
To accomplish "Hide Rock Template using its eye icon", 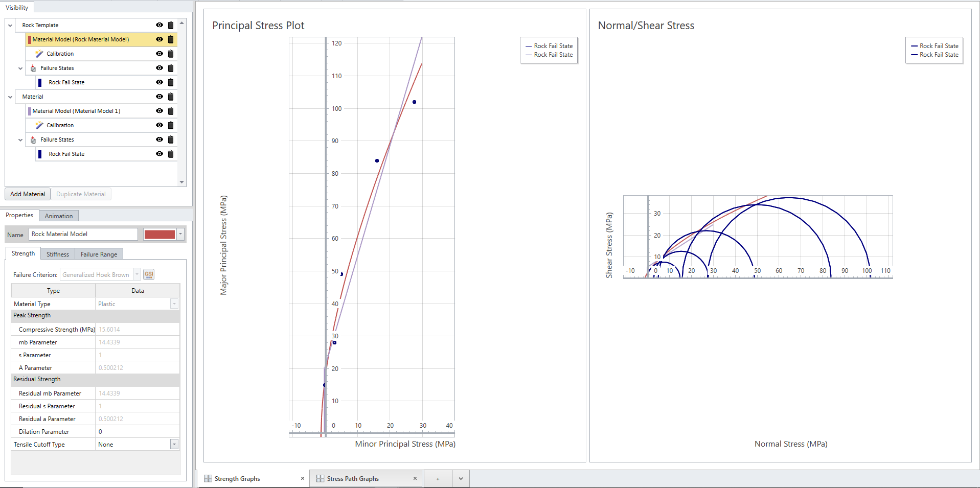I will pos(159,25).
